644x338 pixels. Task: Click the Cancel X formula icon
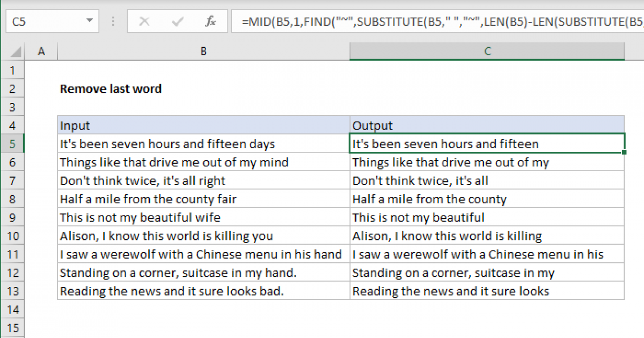click(144, 22)
